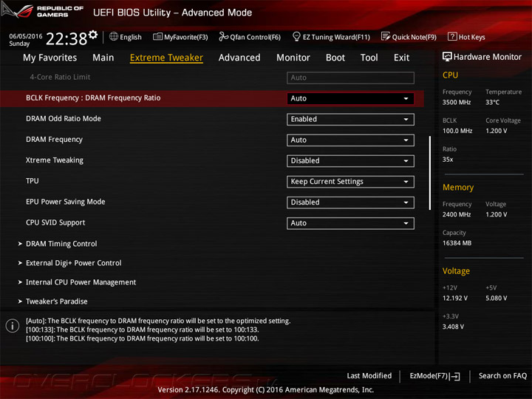Open the Exit tab
The height and width of the screenshot is (399, 532).
point(401,58)
